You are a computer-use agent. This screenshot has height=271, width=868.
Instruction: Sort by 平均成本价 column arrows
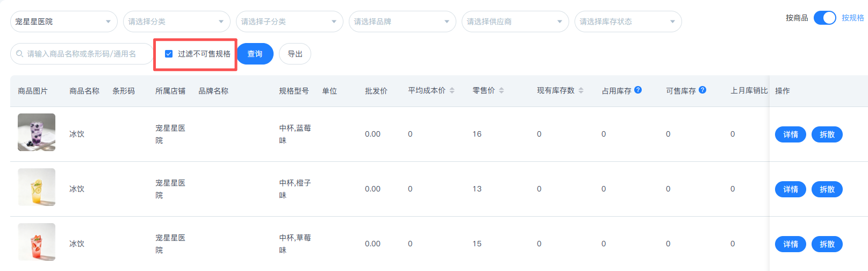click(452, 90)
